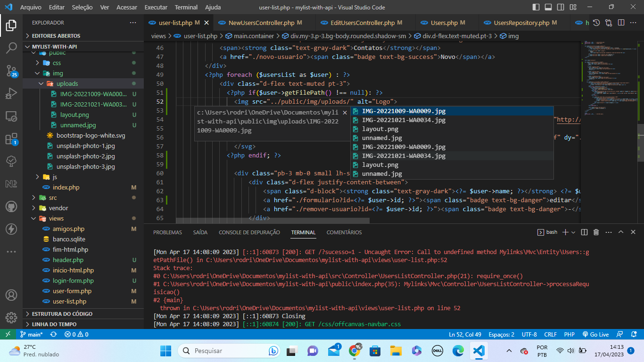644x362 pixels.
Task: Collapse MYLIST-WITH-API section
Action: pyautogui.click(x=83, y=47)
